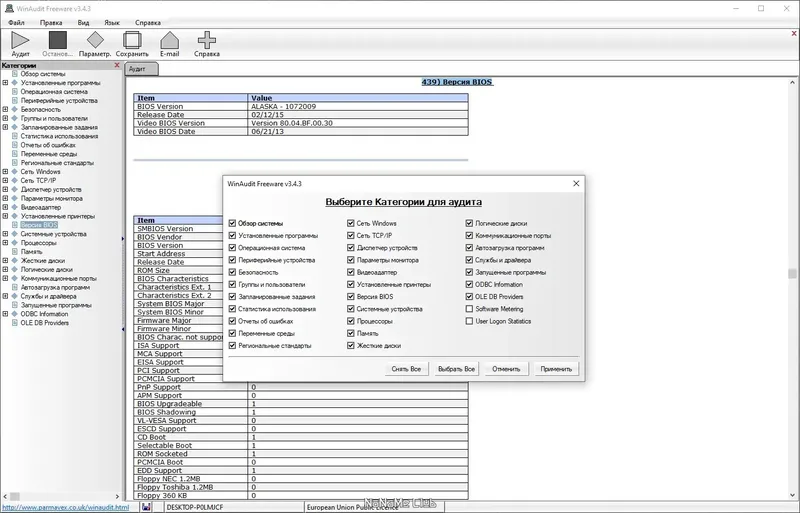Select Автозагрузка программ tree item
Viewport: 800px width, 513px height.
55,287
